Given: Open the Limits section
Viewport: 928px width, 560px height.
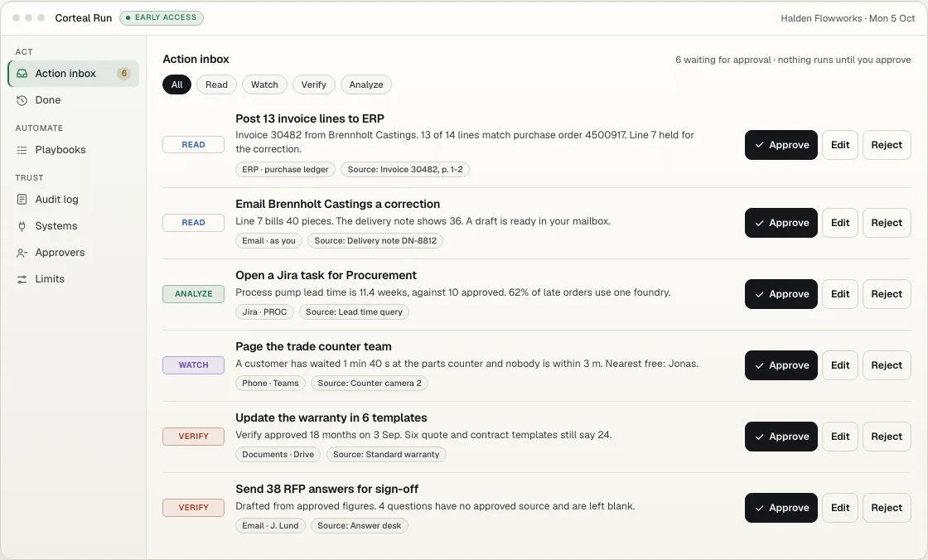Looking at the screenshot, I should click(74, 279).
